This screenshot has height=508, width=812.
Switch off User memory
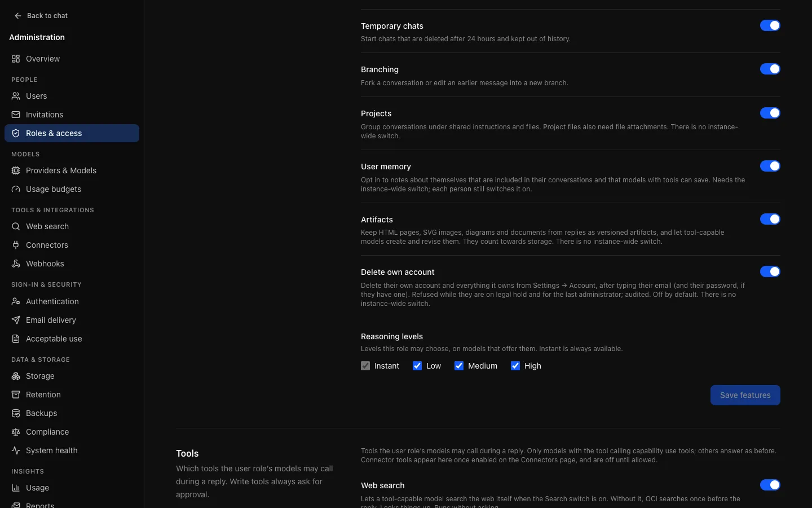770,166
